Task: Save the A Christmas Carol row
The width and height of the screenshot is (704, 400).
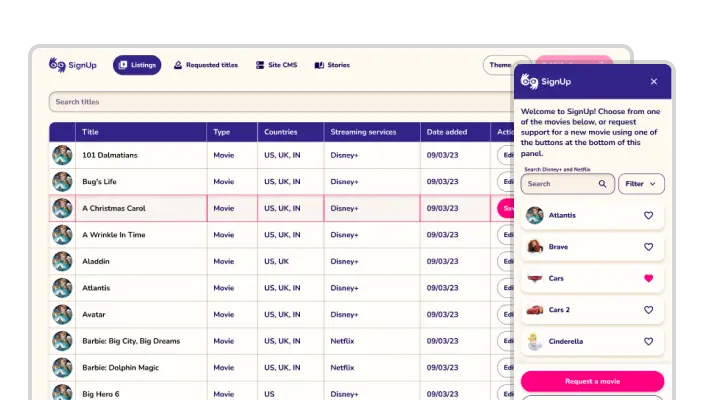Action: 506,208
